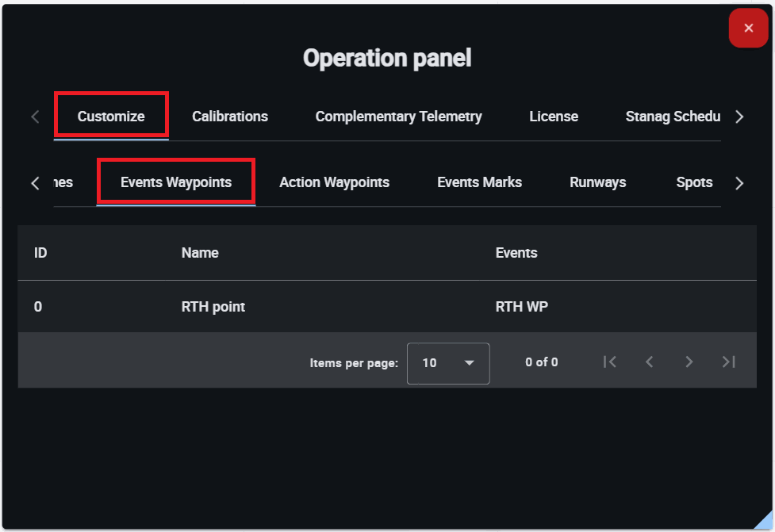This screenshot has width=775, height=532.
Task: Open the Spots sub-tab
Action: click(x=694, y=182)
